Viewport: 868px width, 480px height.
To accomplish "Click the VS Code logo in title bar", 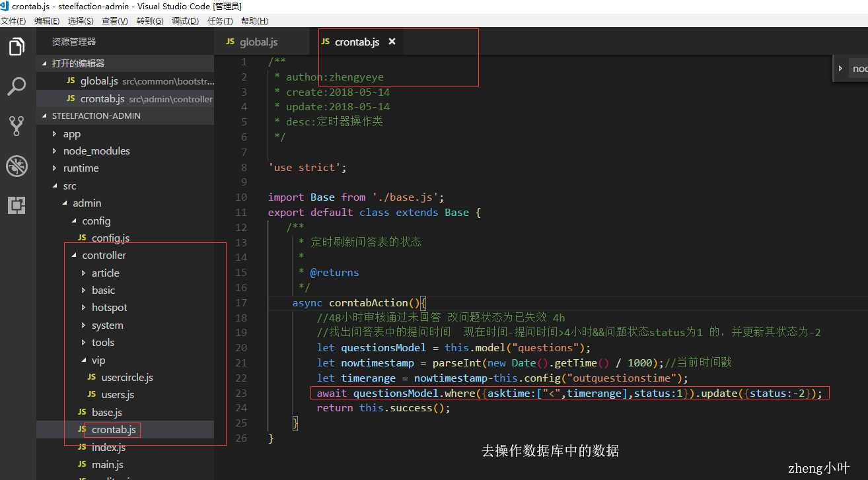I will click(x=5, y=6).
